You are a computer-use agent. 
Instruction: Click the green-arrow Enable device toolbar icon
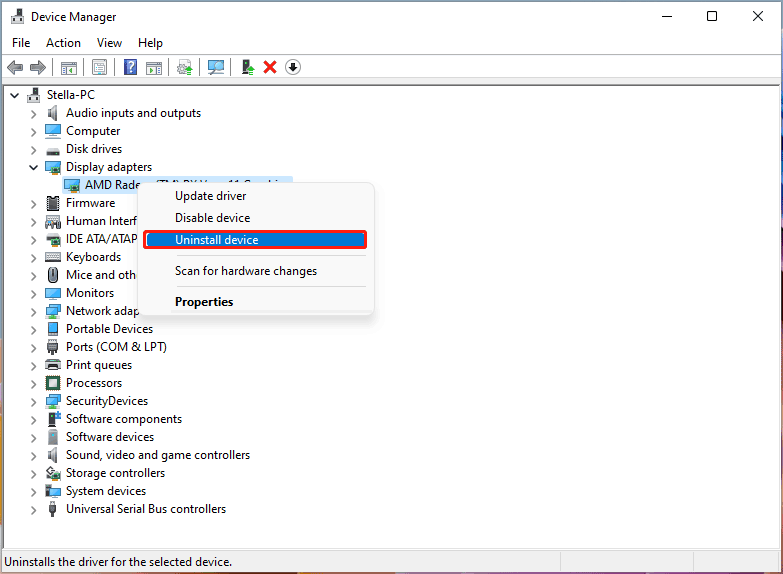(248, 67)
